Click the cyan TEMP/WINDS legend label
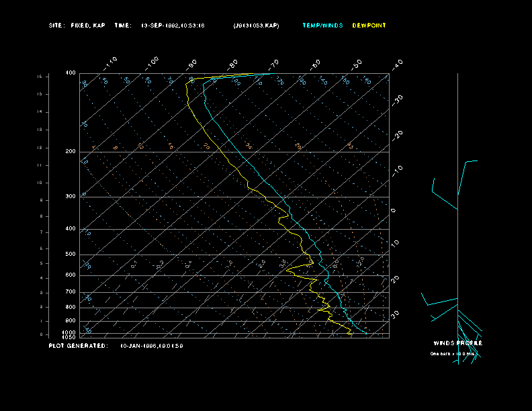 pyautogui.click(x=322, y=26)
